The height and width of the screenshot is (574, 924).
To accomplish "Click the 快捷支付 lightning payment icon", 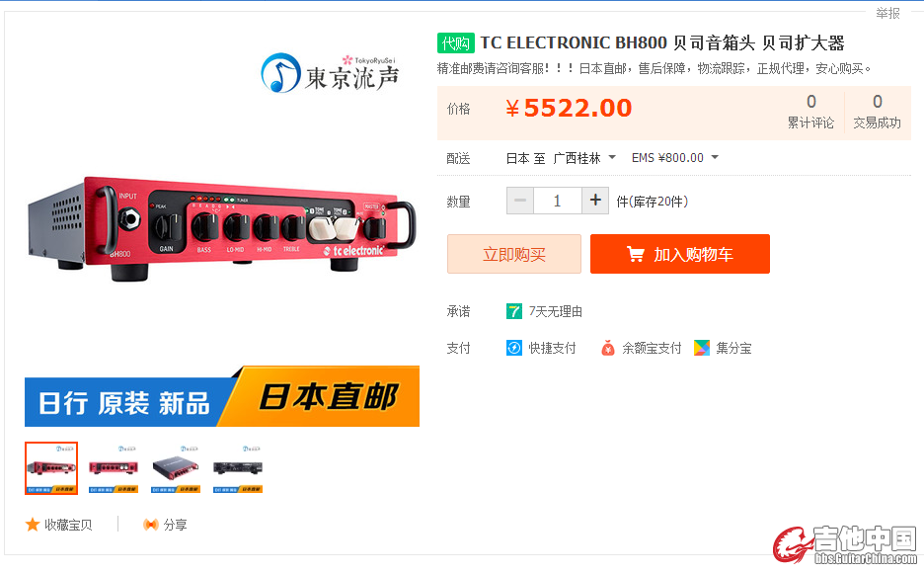I will click(x=514, y=348).
